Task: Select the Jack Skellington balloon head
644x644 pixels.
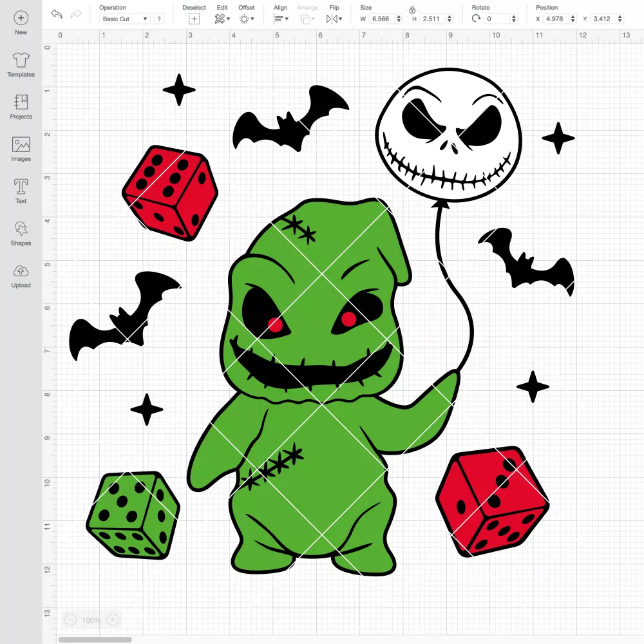Action: pyautogui.click(x=448, y=135)
